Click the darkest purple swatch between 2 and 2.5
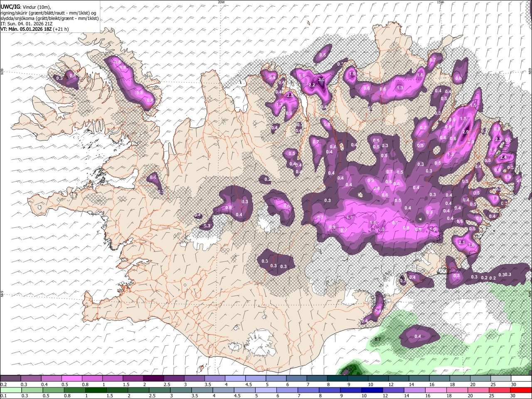532x399 pixels. coord(153,379)
